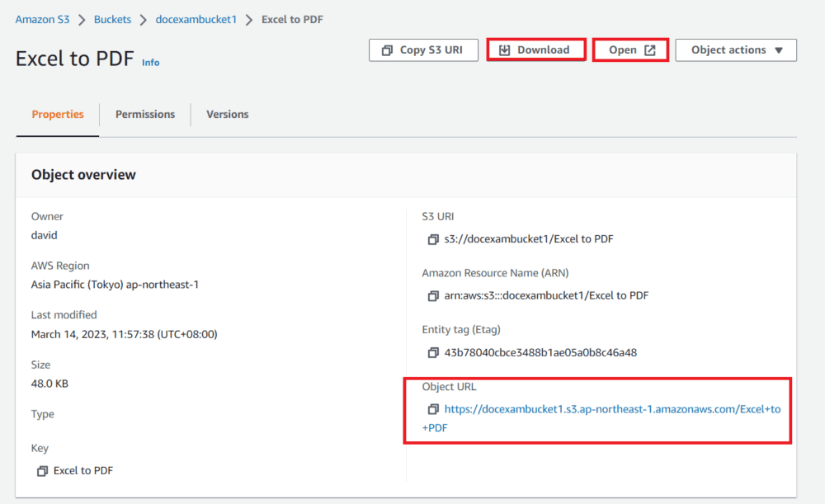Viewport: 825px width, 504px height.
Task: Click the copy icon next to the Key
Action: [x=42, y=471]
